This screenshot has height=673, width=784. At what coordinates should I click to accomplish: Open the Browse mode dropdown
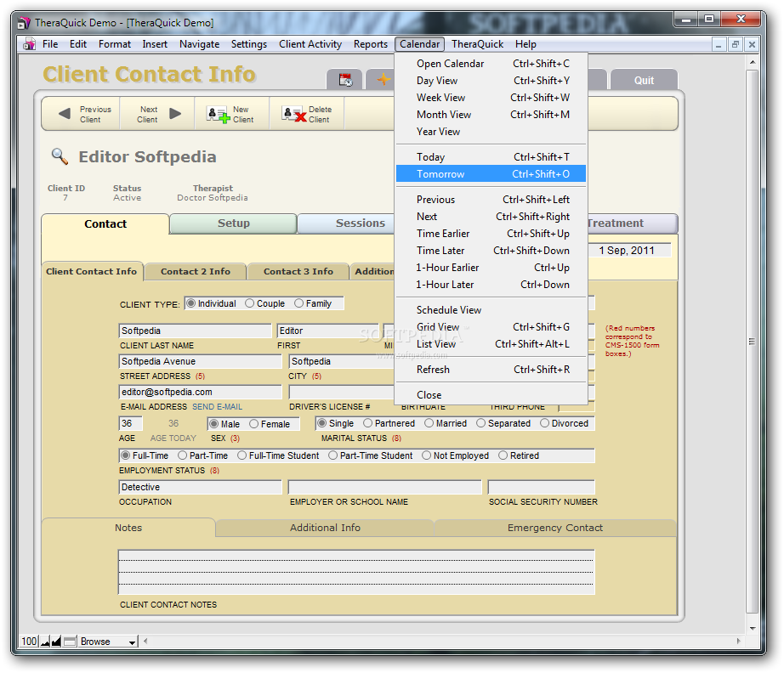[x=108, y=642]
